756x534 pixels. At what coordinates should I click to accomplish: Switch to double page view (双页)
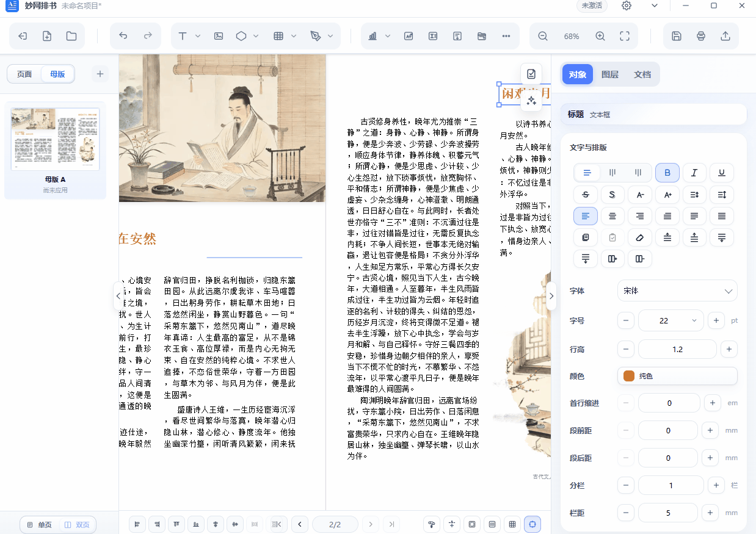pos(78,525)
